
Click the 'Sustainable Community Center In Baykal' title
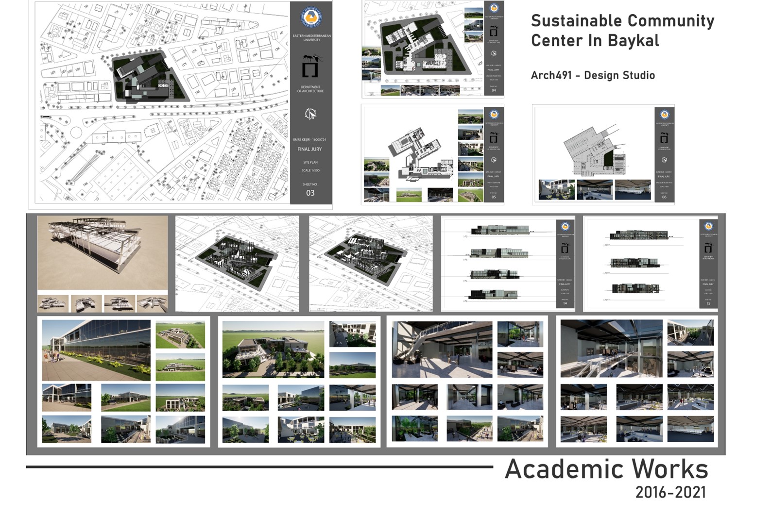point(622,31)
